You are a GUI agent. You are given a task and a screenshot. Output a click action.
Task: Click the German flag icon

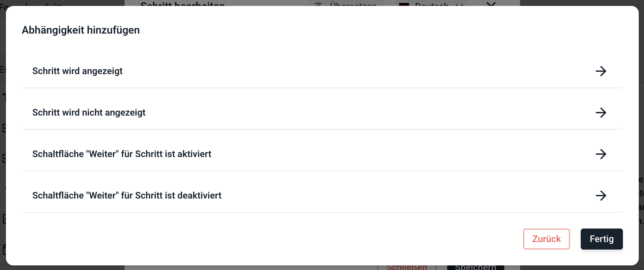404,4
